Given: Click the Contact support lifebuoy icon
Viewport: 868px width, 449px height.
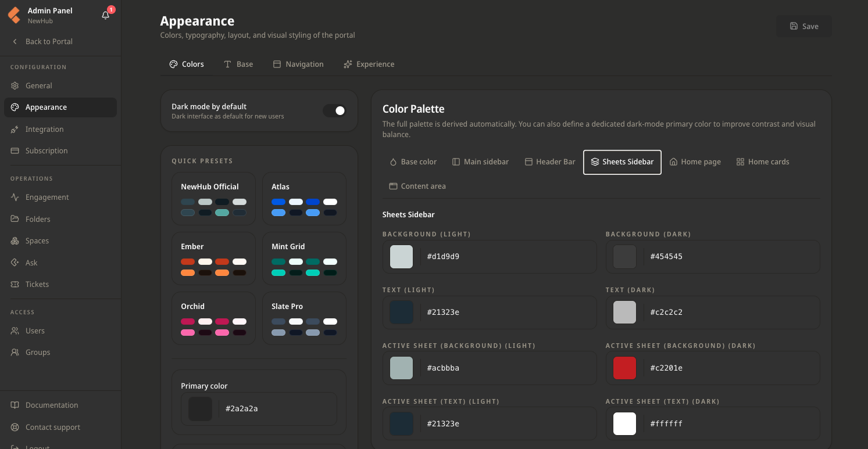Looking at the screenshot, I should (x=15, y=428).
